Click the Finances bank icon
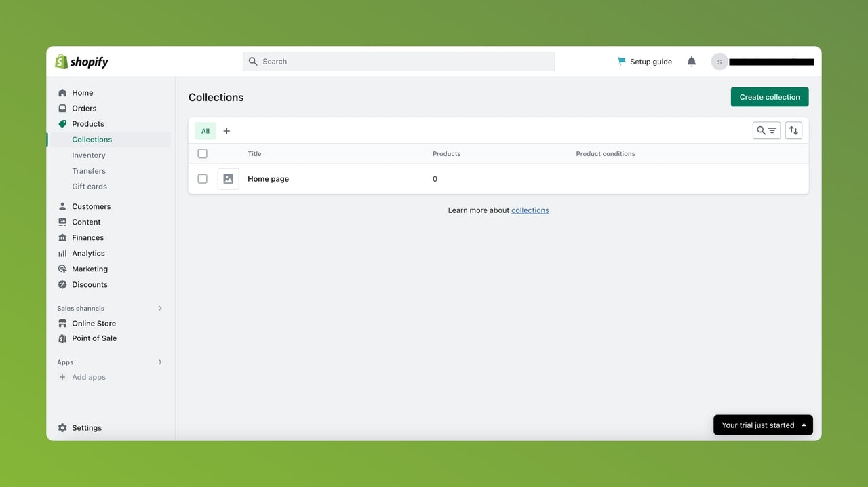The height and width of the screenshot is (487, 868). (62, 237)
